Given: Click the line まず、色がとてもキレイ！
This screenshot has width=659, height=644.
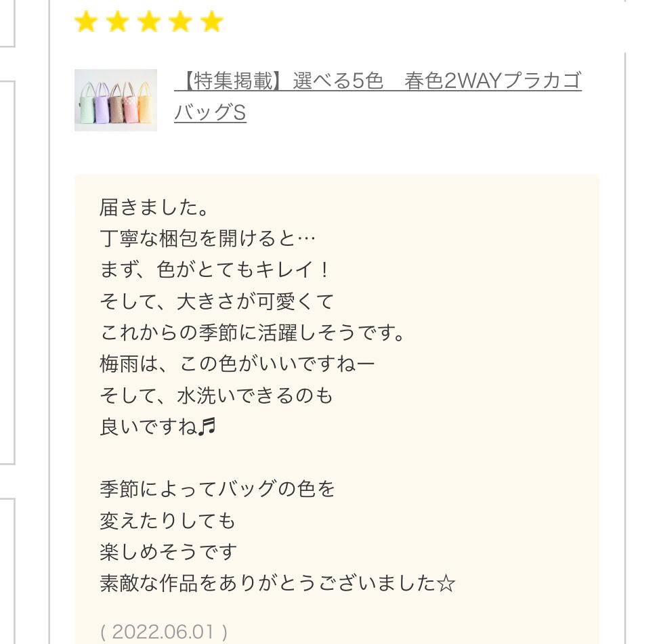Looking at the screenshot, I should pos(215,270).
